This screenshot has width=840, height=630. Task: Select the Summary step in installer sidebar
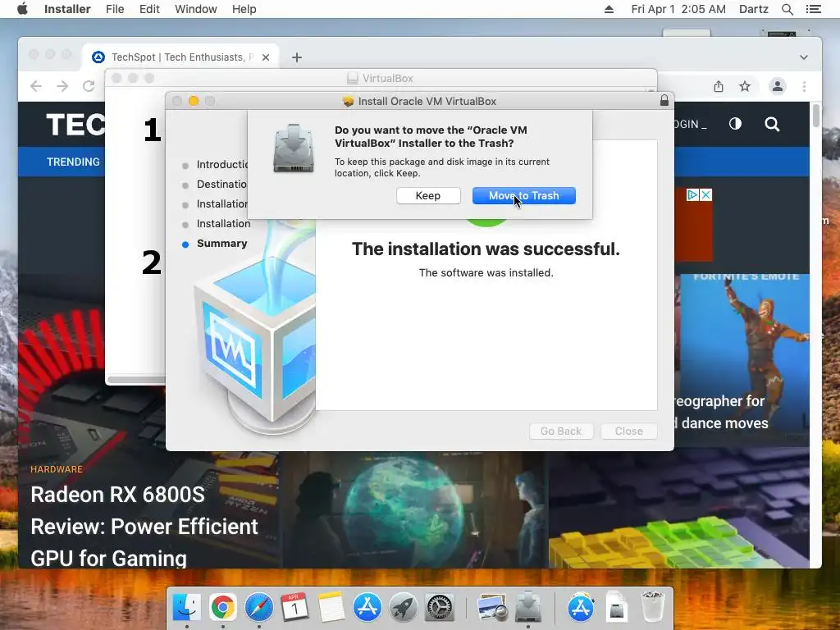221,243
